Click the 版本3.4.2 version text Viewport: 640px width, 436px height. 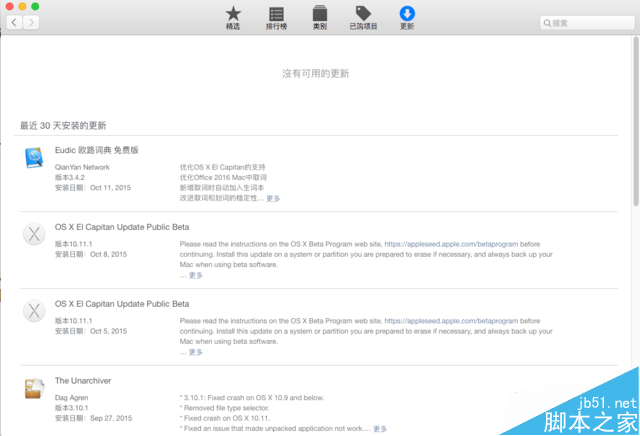coord(70,178)
